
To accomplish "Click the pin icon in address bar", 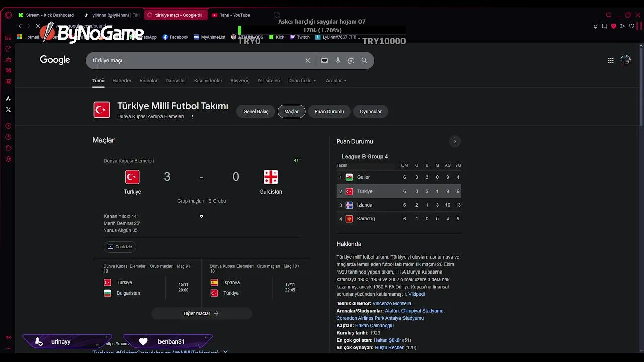I will point(595,26).
